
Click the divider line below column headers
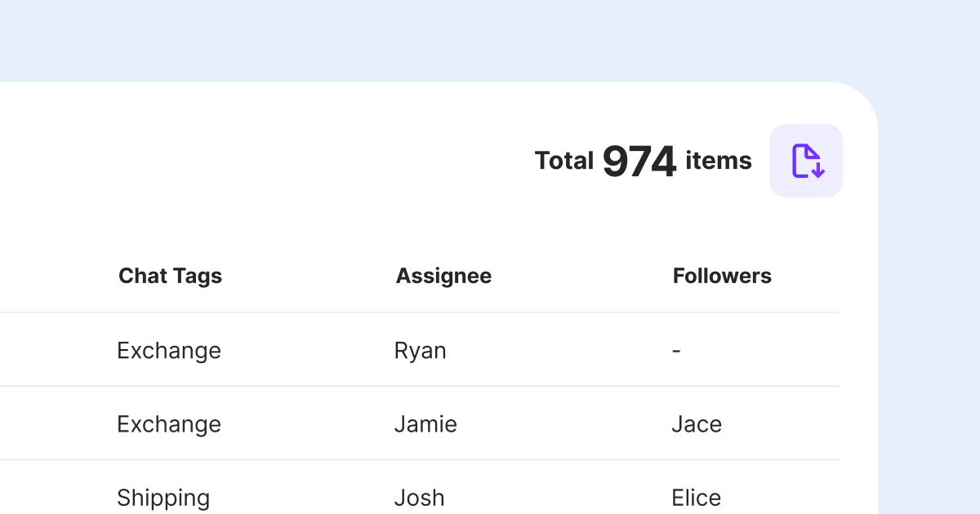[x=408, y=312]
